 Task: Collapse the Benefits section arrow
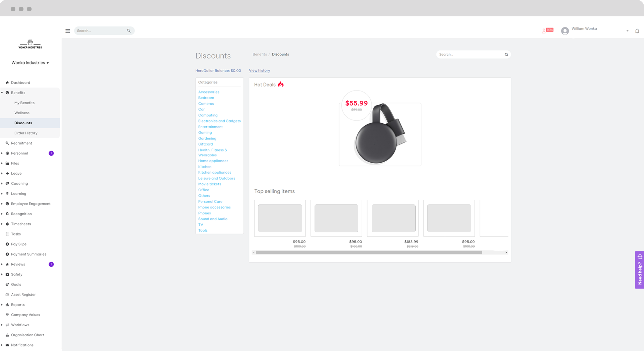(x=2, y=93)
